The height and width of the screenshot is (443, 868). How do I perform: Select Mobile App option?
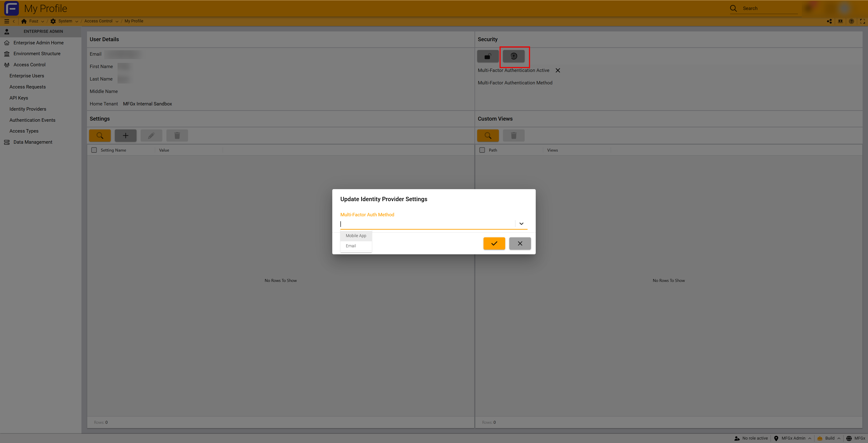(x=356, y=236)
